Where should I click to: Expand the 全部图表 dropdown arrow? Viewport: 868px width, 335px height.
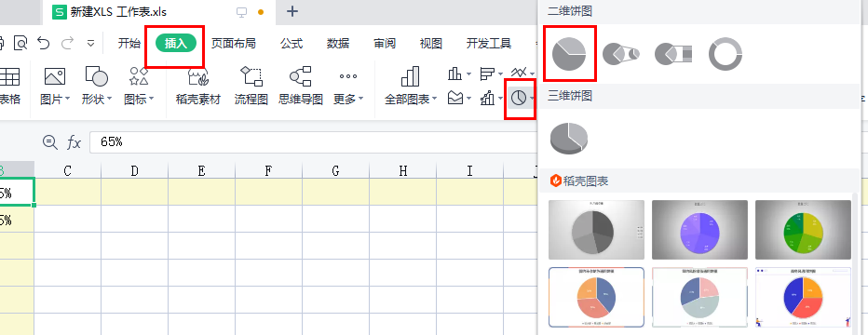(435, 100)
